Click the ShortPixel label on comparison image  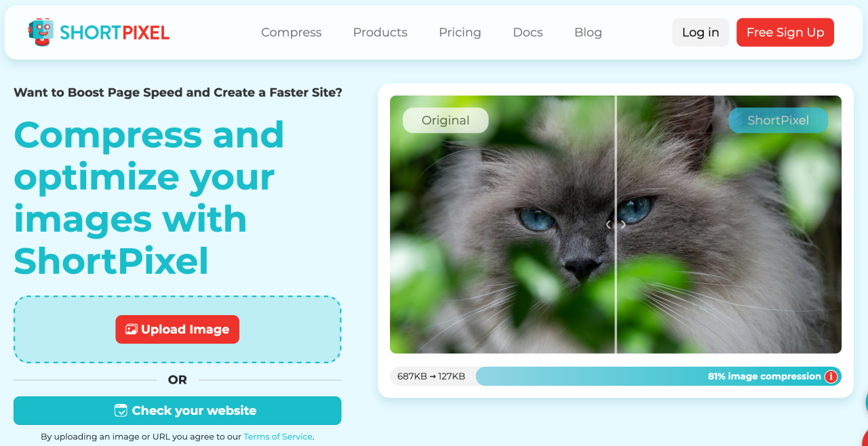click(x=778, y=121)
